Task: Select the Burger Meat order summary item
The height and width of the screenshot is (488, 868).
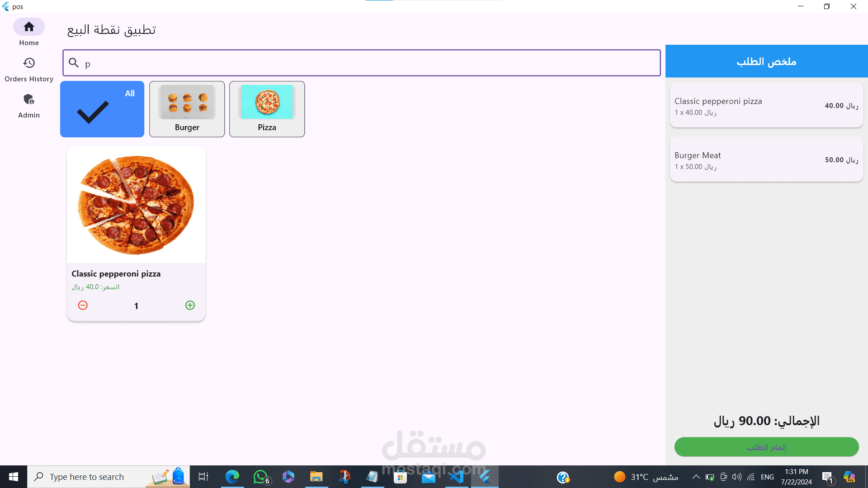Action: click(x=766, y=160)
